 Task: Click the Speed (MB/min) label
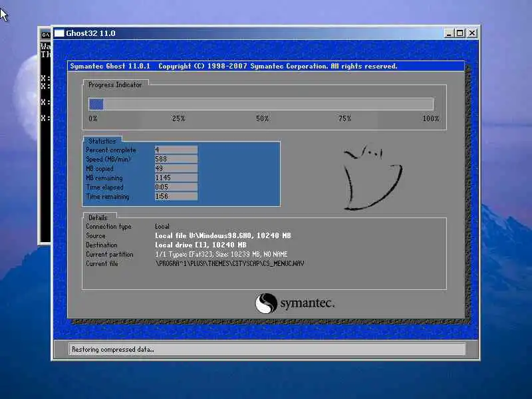(108, 159)
